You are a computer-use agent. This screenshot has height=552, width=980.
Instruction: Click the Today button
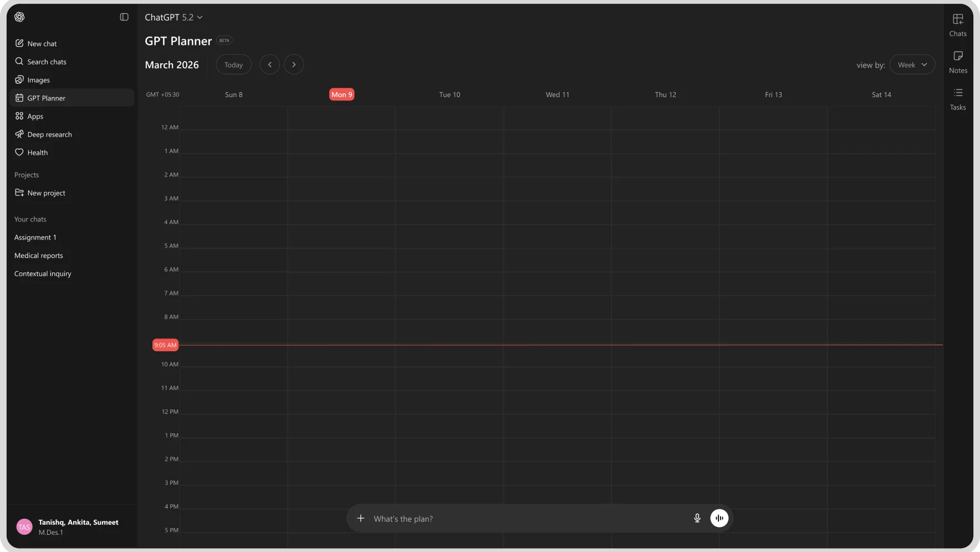(x=233, y=65)
